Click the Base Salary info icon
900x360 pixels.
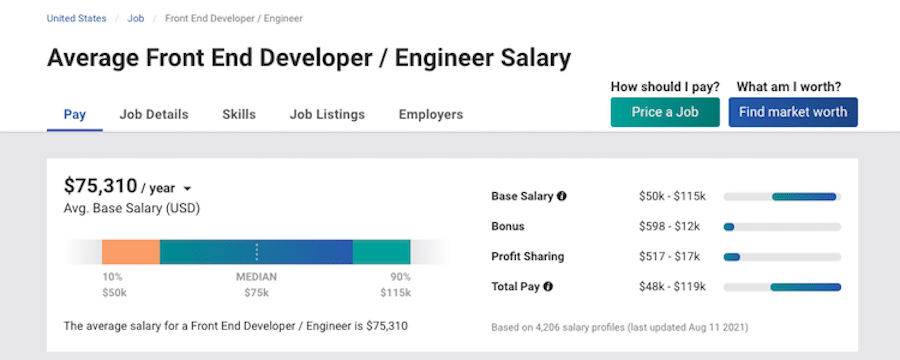pyautogui.click(x=561, y=196)
